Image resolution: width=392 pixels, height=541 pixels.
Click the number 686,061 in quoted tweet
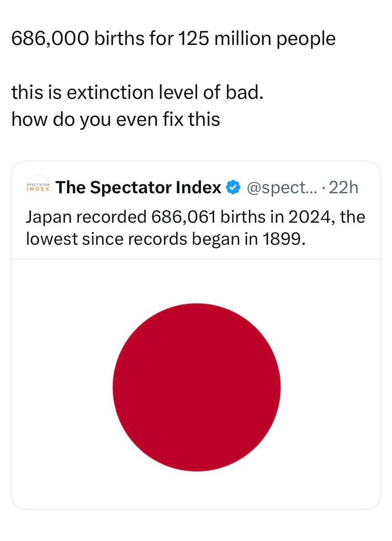coord(183,217)
